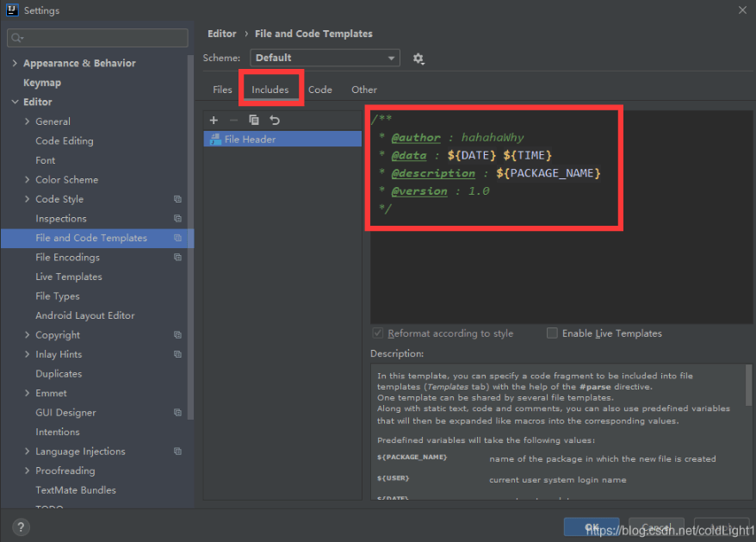Revert template to original
The width and height of the screenshot is (756, 542).
[x=275, y=120]
